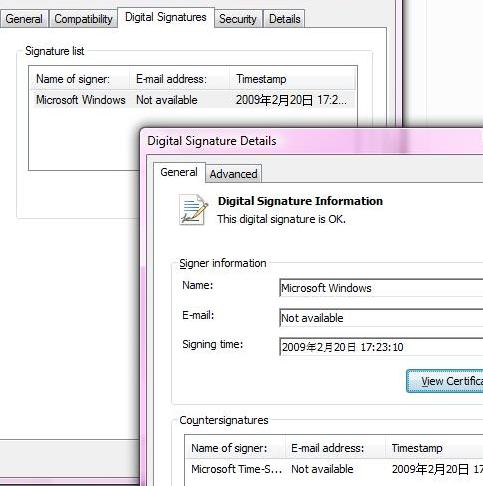This screenshot has height=486, width=483.
Task: Open the Security tab
Action: click(238, 19)
